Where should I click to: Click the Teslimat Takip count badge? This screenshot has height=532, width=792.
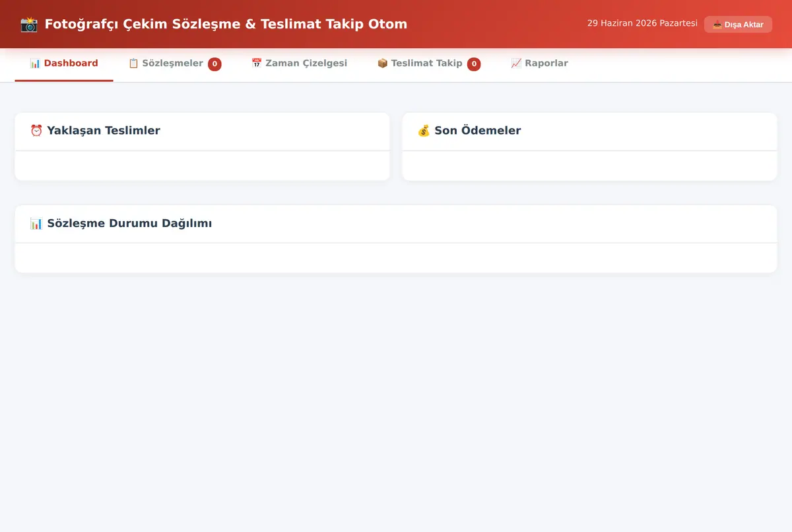(474, 64)
